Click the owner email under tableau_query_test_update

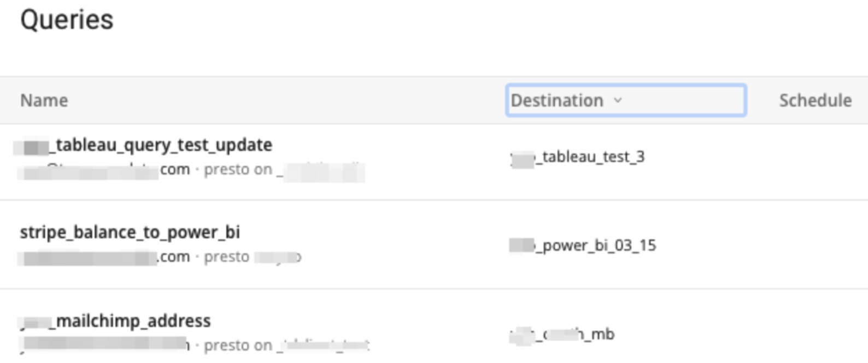[x=104, y=170]
